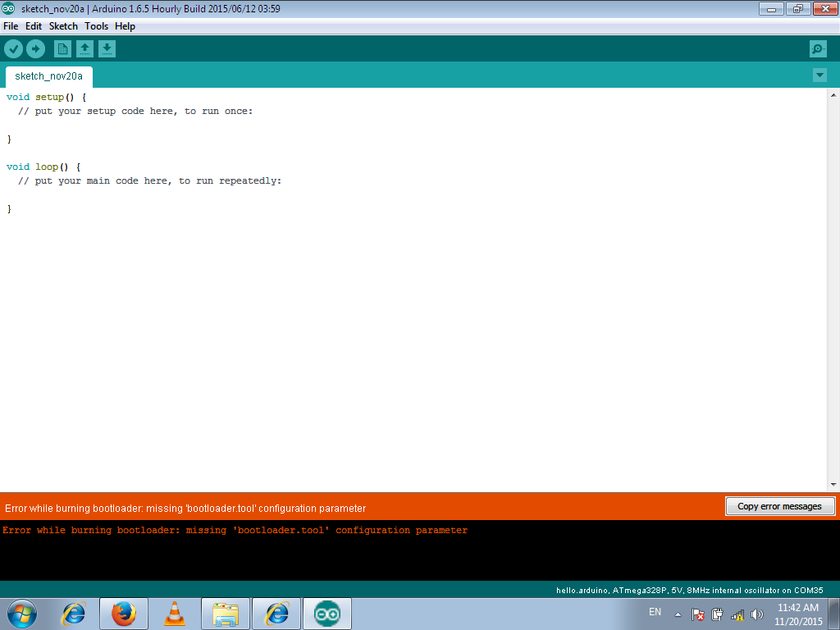Click the Action Center flag tray icon
The height and width of the screenshot is (630, 840).
pyautogui.click(x=697, y=614)
